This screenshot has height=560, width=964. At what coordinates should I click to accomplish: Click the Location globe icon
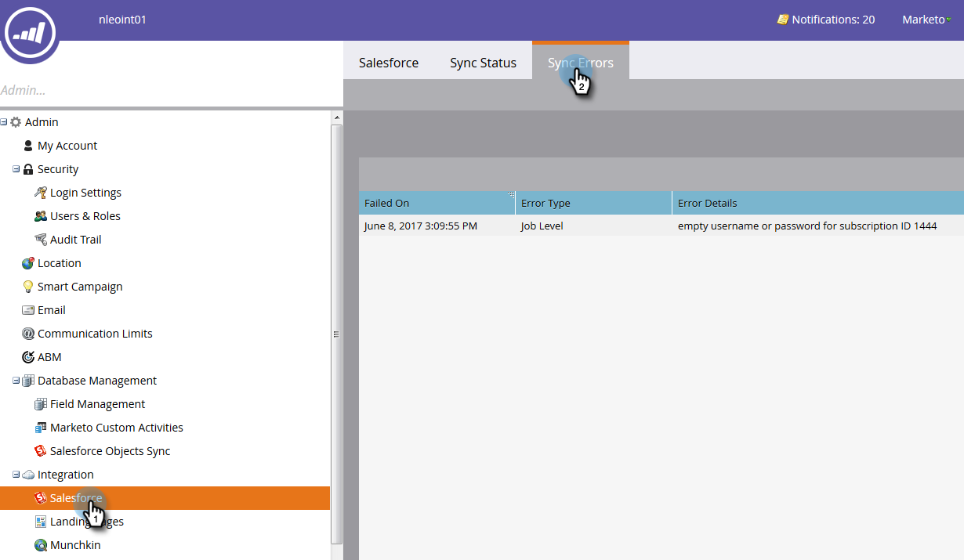click(x=28, y=263)
